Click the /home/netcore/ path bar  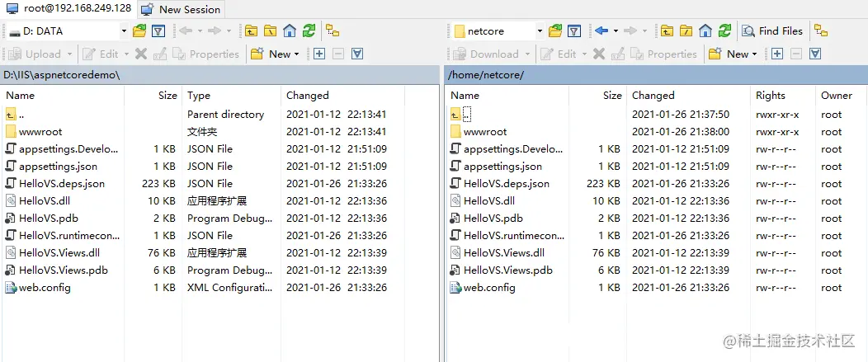[x=657, y=75]
